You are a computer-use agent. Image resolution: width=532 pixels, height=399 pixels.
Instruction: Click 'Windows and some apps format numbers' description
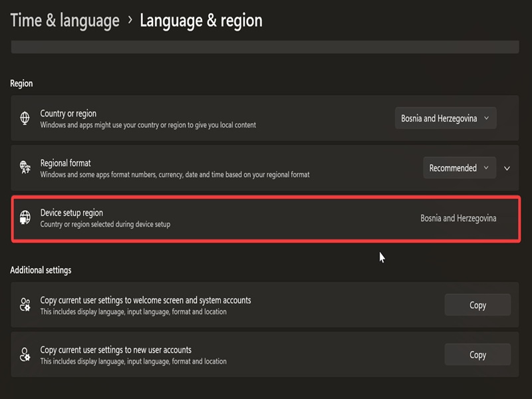(175, 175)
